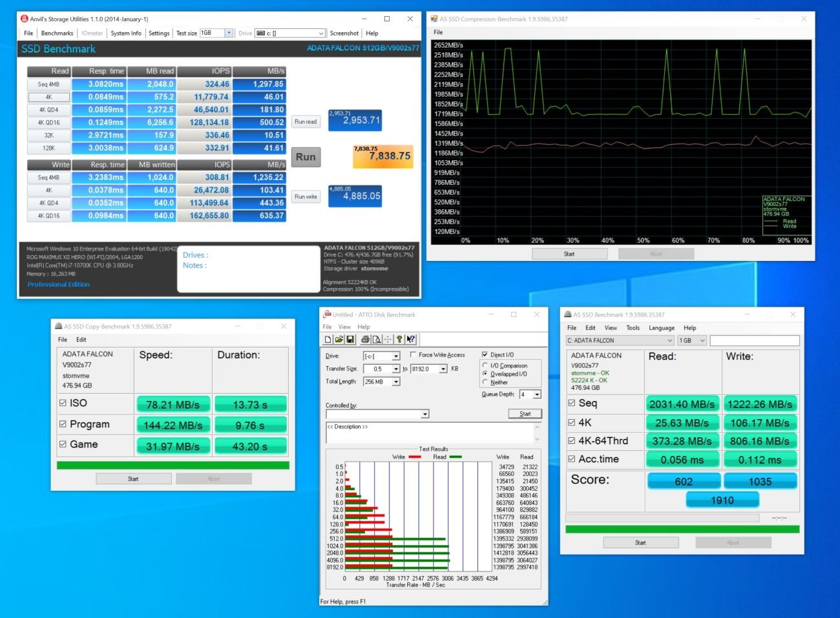Click the AS SSD Benchmark title bar icon

568,314
